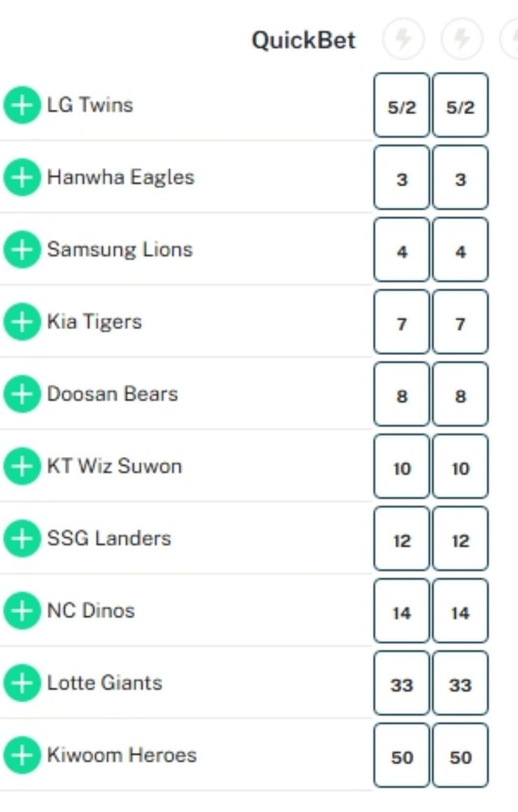Add Hanwha Eagles using its plus icon
This screenshot has height=812, width=518.
(22, 178)
